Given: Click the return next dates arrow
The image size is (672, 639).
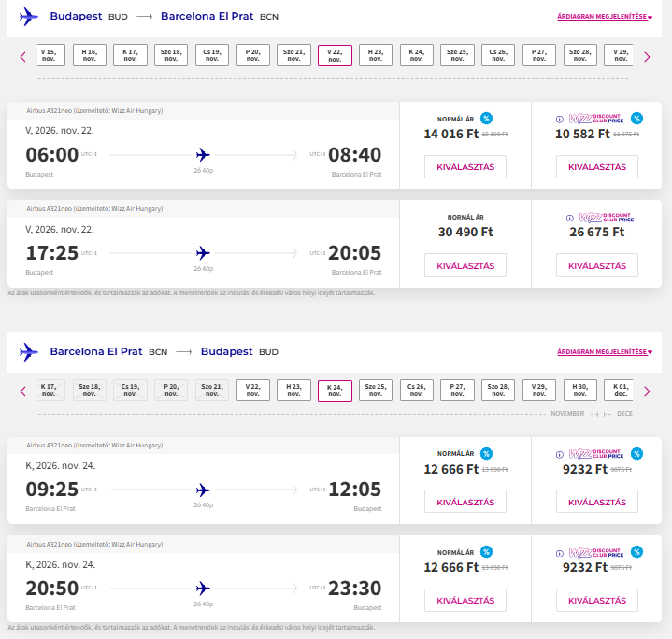Looking at the screenshot, I should pos(647,391).
